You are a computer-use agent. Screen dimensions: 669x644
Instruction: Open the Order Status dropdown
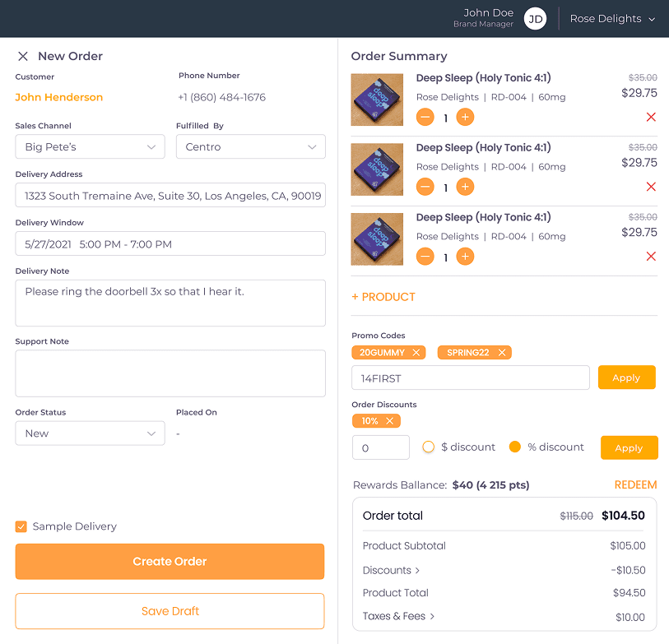click(x=90, y=431)
